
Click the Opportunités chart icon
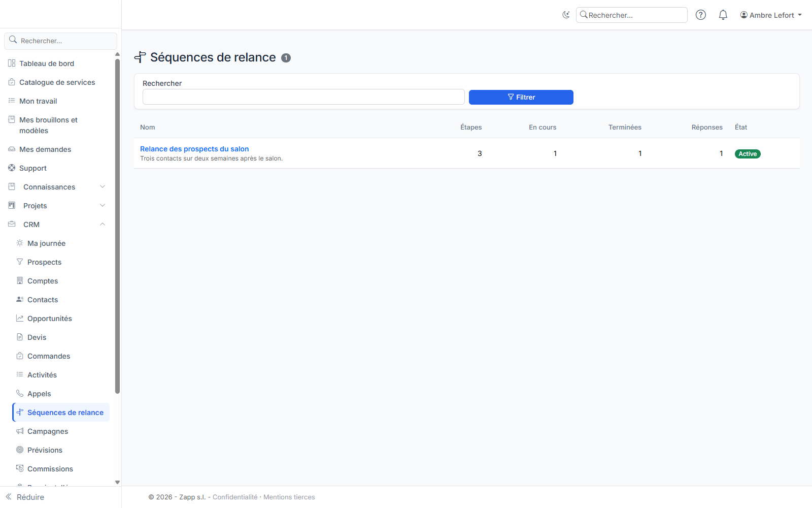click(x=20, y=318)
